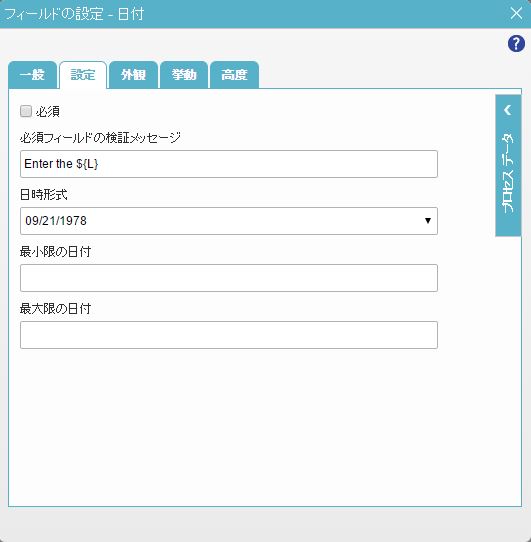Image resolution: width=531 pixels, height=542 pixels.
Task: Click the 最小限の日付 label text
Action: (x=55, y=252)
